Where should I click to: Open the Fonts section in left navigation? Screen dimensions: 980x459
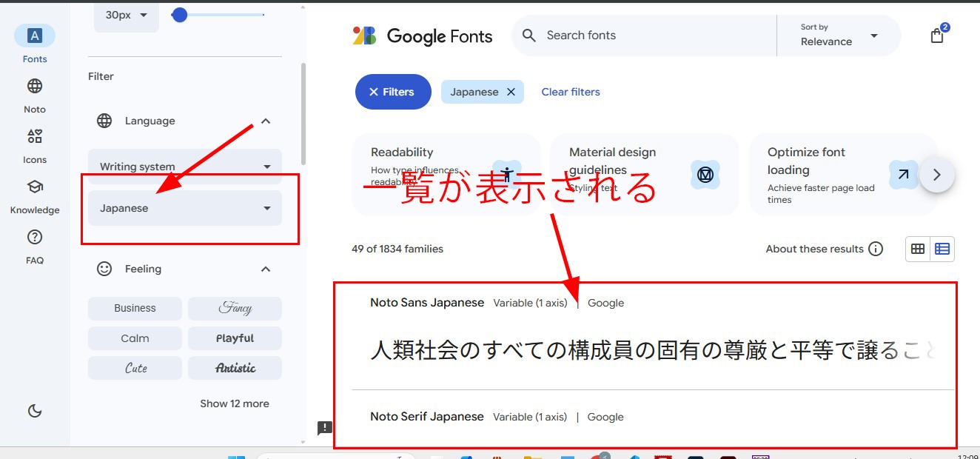(x=35, y=44)
